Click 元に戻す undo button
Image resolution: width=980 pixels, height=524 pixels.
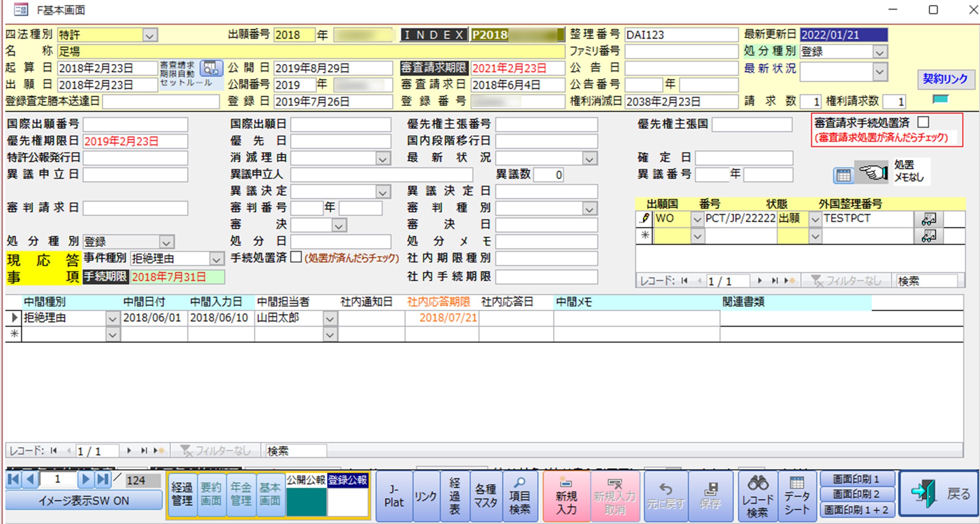(666, 497)
